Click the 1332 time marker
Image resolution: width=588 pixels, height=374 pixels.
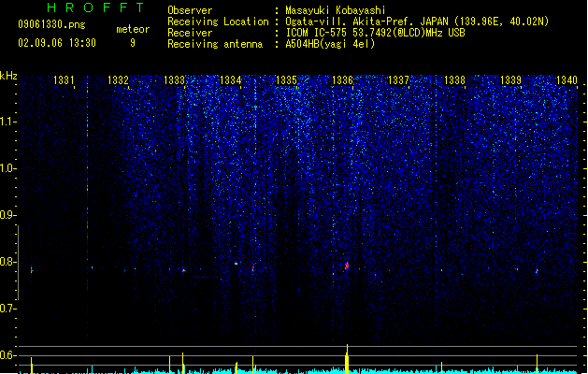coord(118,80)
